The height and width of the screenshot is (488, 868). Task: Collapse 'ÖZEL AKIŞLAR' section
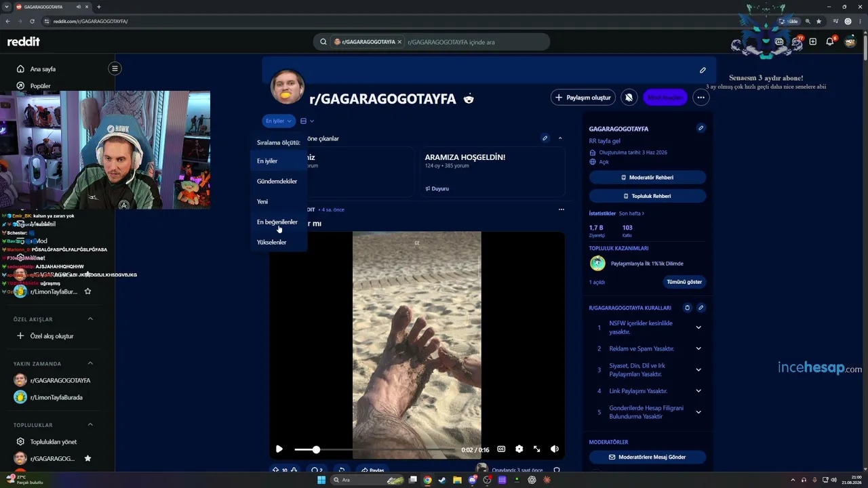click(90, 319)
